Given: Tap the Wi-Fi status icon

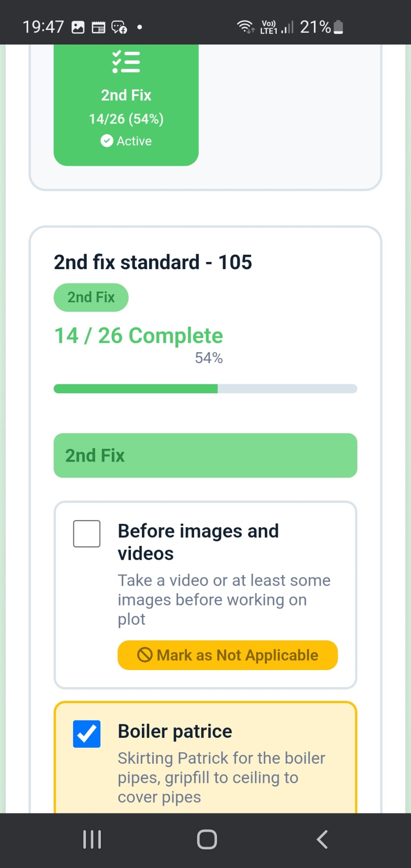Looking at the screenshot, I should pyautogui.click(x=245, y=27).
